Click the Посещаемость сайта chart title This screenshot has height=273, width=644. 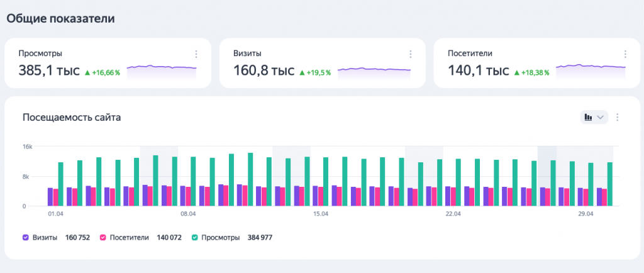[x=72, y=118]
